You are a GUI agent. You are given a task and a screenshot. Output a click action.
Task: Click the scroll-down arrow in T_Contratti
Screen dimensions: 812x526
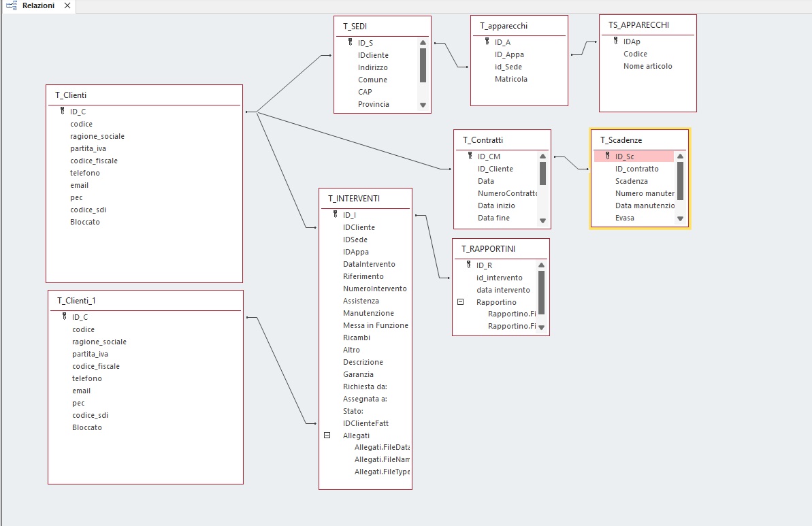click(x=542, y=220)
